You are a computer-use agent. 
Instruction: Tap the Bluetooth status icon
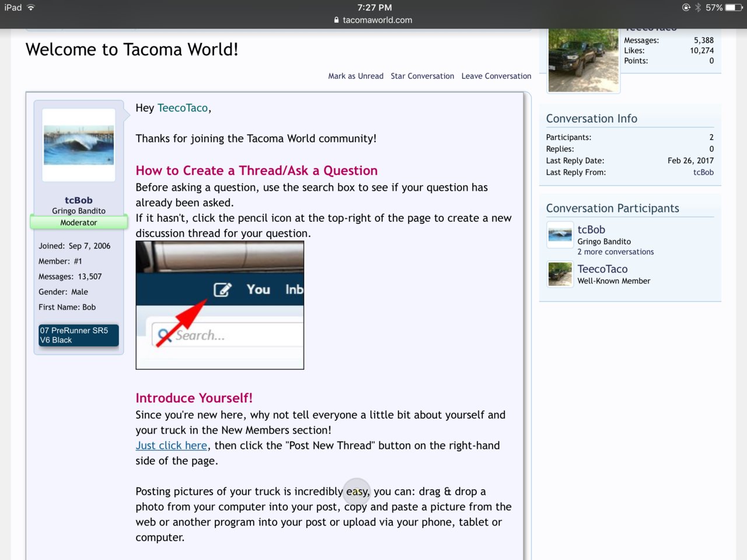tap(698, 8)
